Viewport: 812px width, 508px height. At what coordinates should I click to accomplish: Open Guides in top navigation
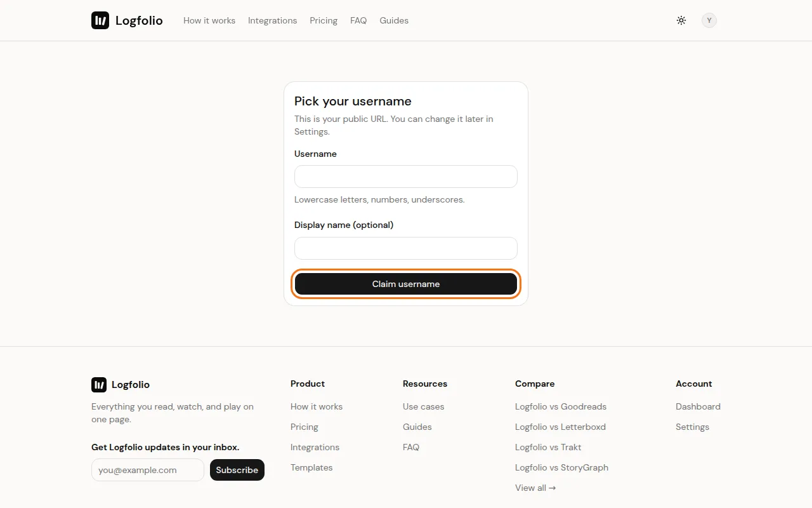tap(394, 20)
